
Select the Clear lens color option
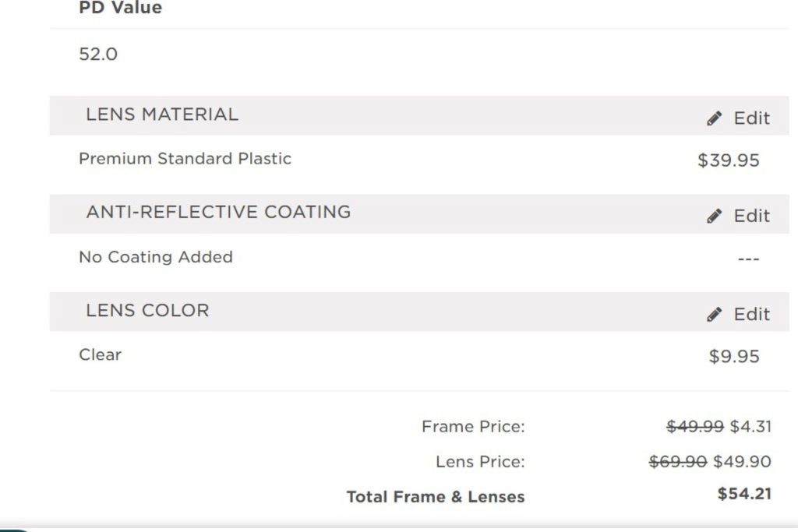click(x=99, y=354)
